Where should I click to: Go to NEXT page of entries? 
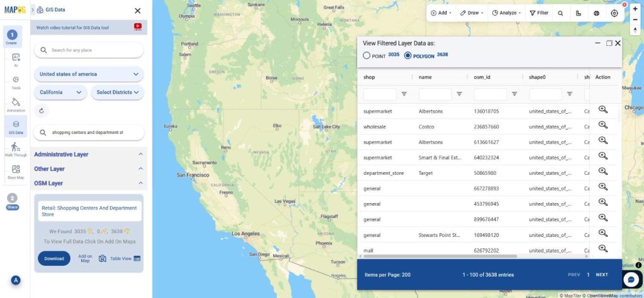pos(602,275)
